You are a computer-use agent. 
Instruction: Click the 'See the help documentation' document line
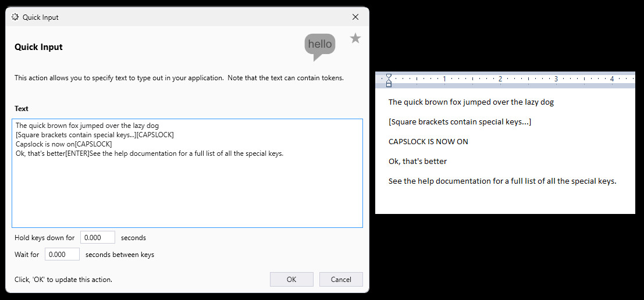[502, 181]
